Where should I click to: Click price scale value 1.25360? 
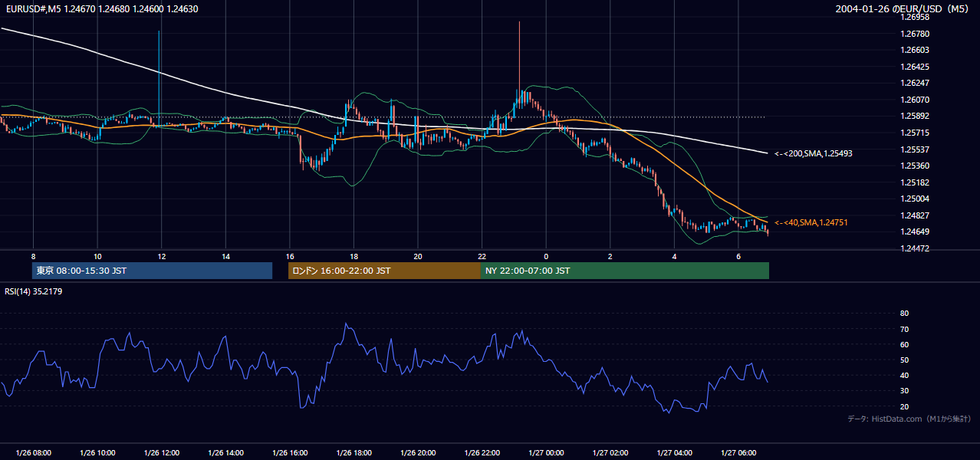coord(916,166)
